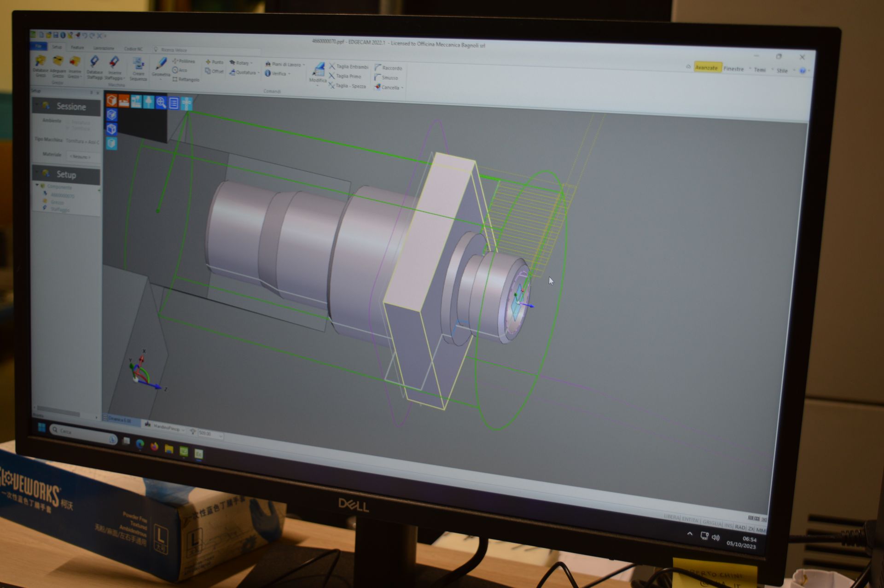Open the Codice NC ribbon tab
The width and height of the screenshot is (884, 588).
click(x=133, y=49)
